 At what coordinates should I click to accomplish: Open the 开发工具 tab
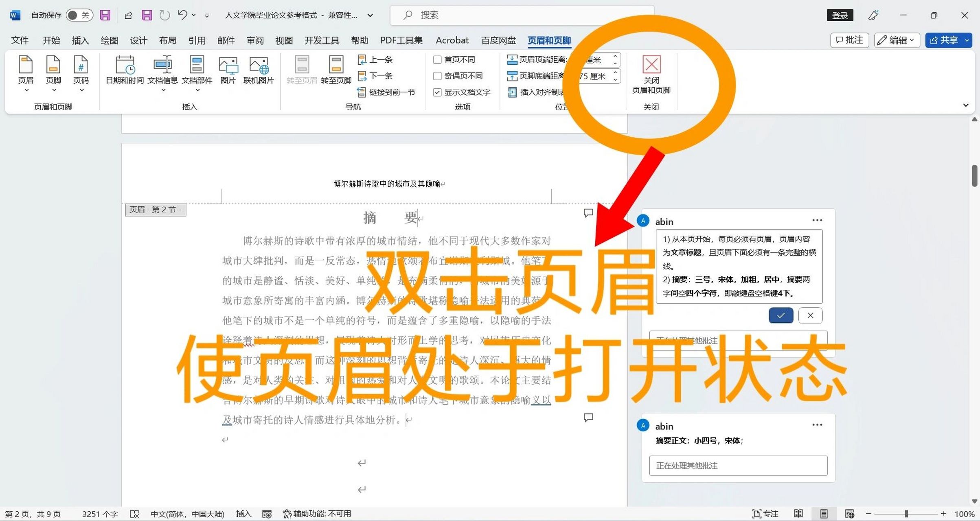(321, 40)
